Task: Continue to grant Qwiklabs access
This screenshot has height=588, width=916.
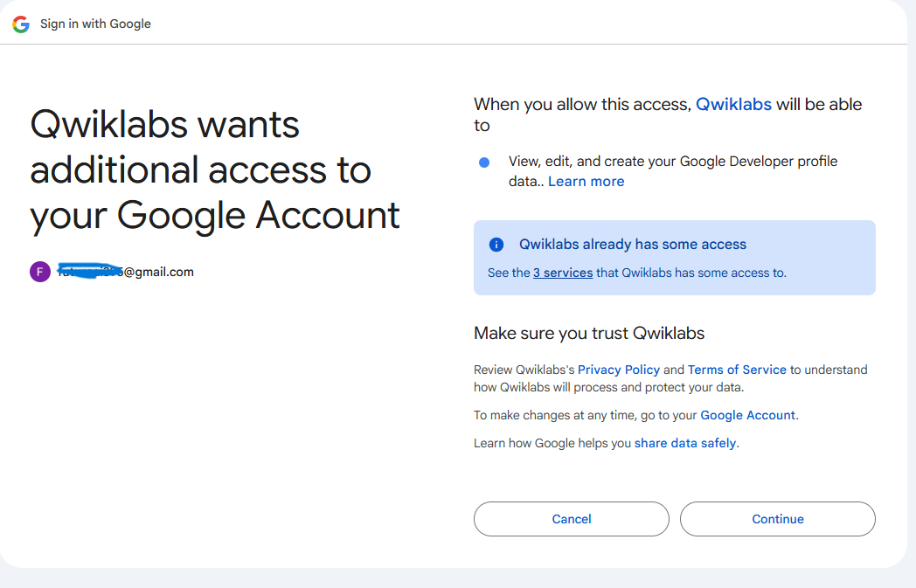Action: click(x=778, y=519)
